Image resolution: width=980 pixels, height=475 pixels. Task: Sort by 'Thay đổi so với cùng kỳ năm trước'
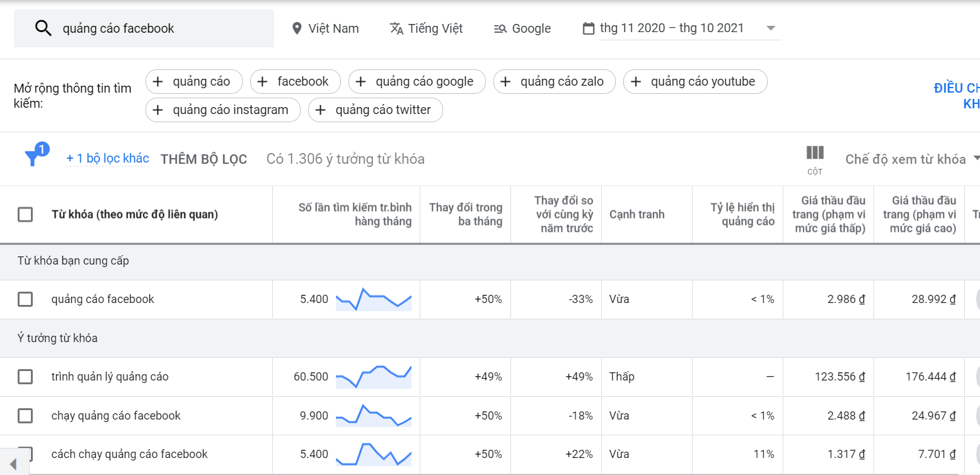click(563, 214)
